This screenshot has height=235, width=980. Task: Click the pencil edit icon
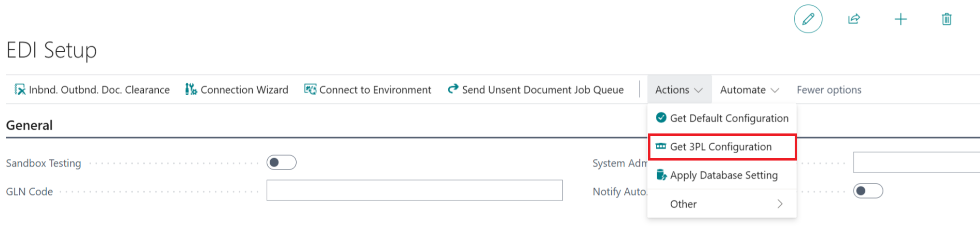click(808, 19)
